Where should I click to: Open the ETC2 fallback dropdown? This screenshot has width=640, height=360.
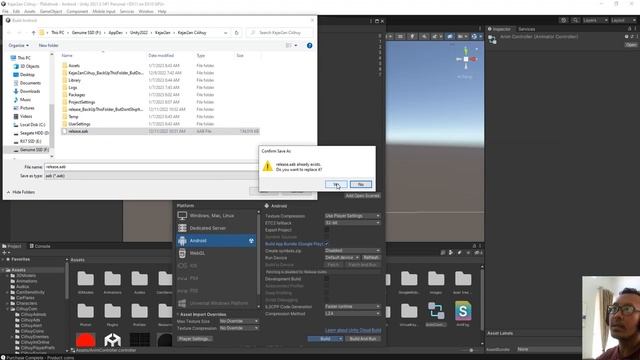click(352, 223)
